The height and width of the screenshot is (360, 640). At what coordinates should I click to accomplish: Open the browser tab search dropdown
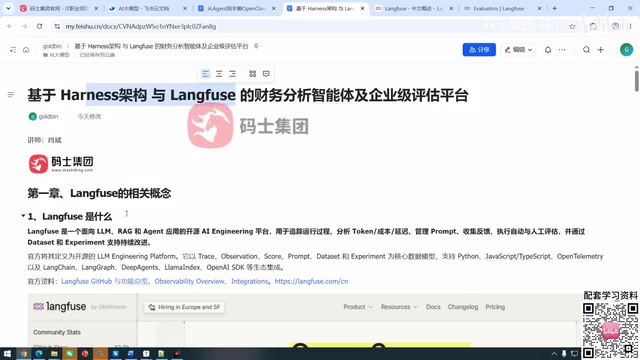click(x=8, y=8)
